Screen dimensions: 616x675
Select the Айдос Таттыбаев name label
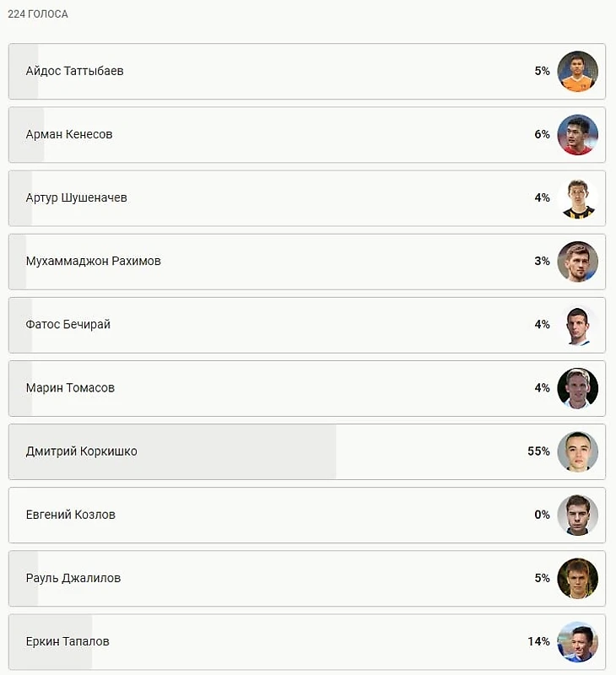point(74,71)
